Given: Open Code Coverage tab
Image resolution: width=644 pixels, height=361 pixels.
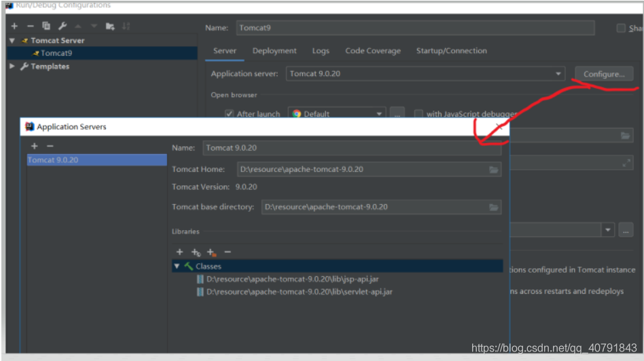Looking at the screenshot, I should click(x=373, y=51).
